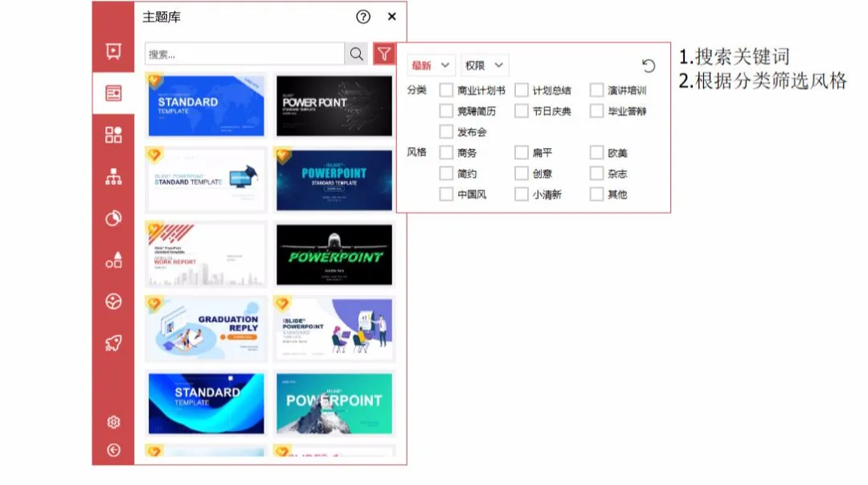Check the 中国风 style checkbox
Image resolution: width=868 pixels, height=485 pixels.
point(446,194)
